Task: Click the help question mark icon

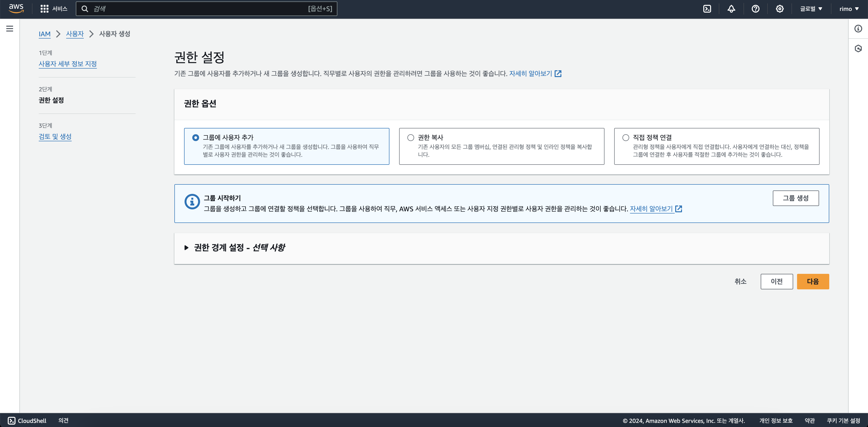Action: [x=755, y=9]
